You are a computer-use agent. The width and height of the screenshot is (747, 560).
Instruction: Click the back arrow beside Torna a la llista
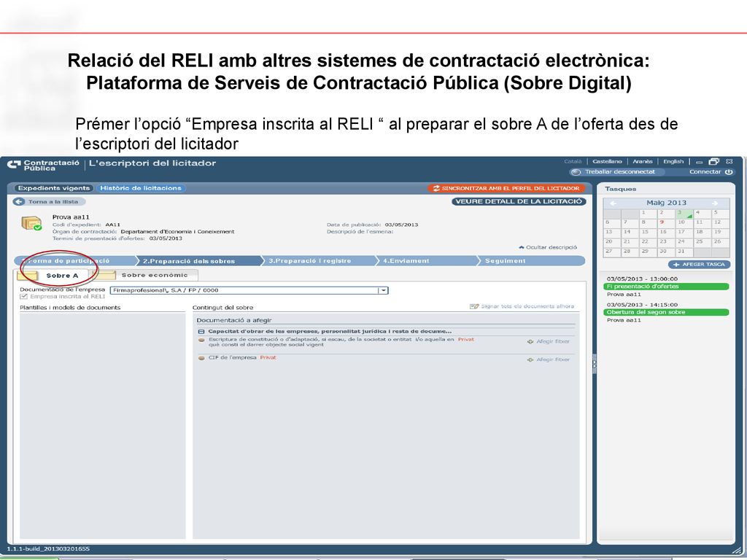pos(19,202)
